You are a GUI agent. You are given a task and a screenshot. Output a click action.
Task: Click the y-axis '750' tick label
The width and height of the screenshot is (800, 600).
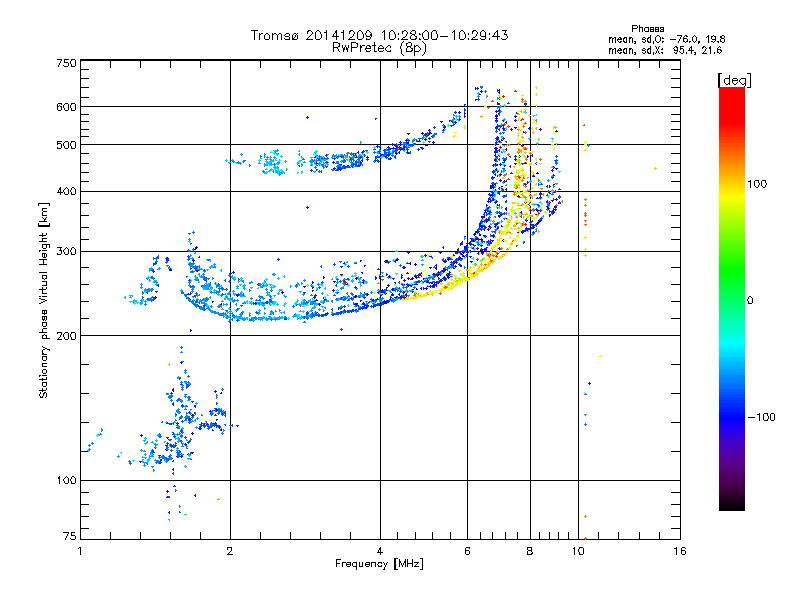(66, 63)
